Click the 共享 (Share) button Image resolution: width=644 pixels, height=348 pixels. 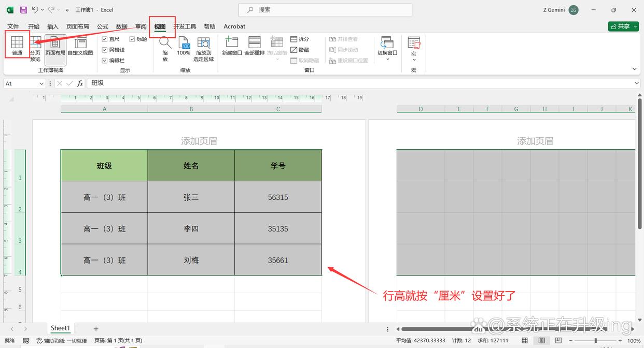point(623,26)
